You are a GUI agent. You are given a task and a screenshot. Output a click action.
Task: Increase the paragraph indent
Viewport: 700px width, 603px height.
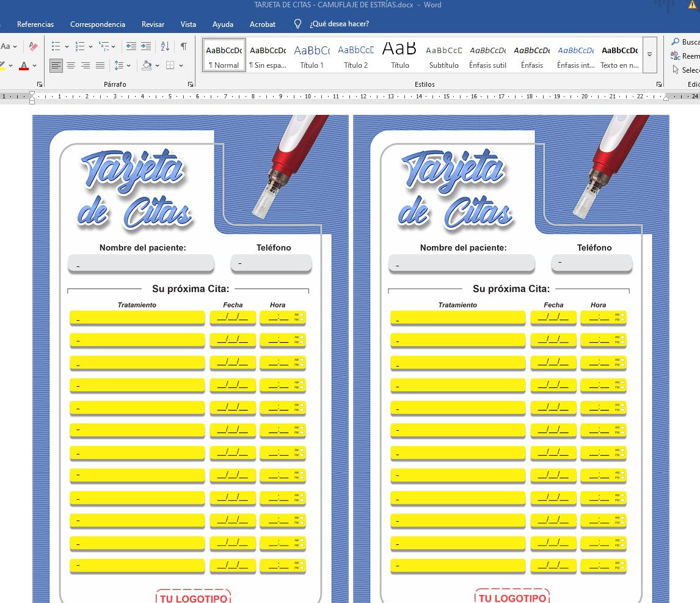click(146, 46)
